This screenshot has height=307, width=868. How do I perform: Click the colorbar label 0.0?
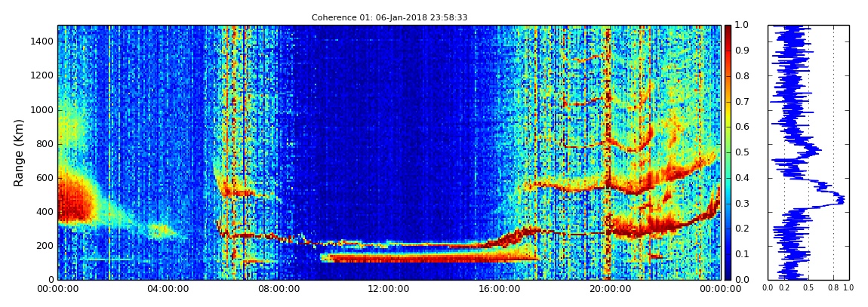[740, 279]
